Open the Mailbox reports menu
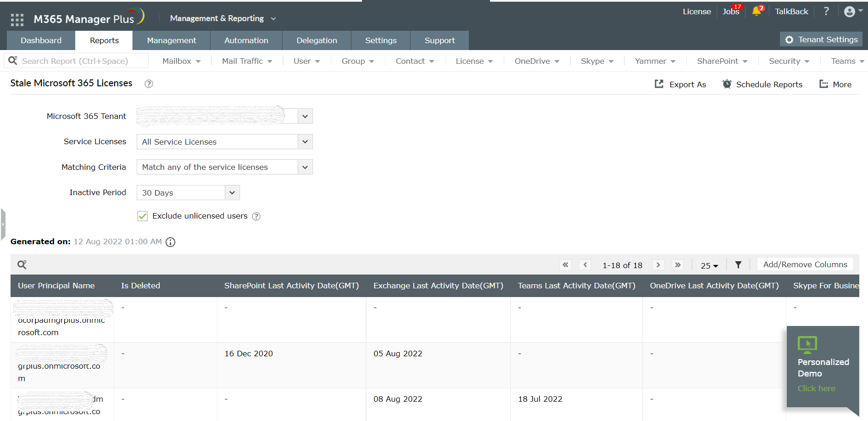Viewport: 868px width, 421px height. pyautogui.click(x=182, y=61)
